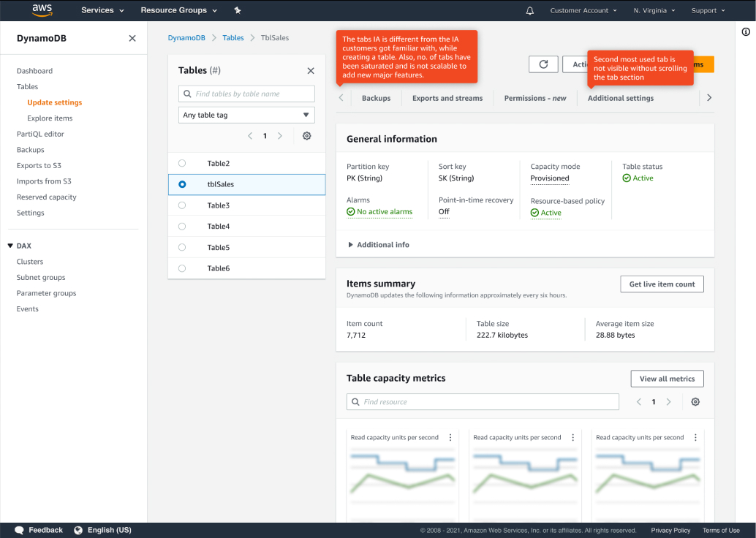Screen dimensions: 756x538
Task: Click the info icon on right edge
Action: click(x=746, y=31)
